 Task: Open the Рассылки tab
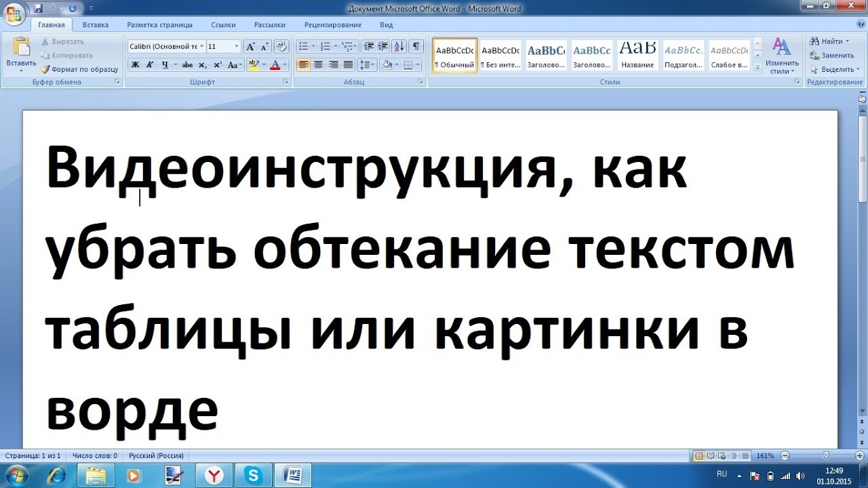click(x=270, y=25)
